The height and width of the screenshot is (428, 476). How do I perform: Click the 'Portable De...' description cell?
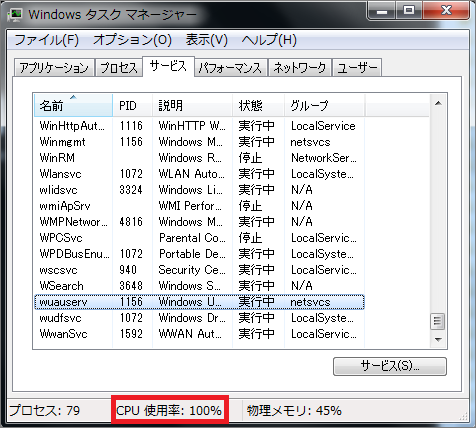click(192, 254)
